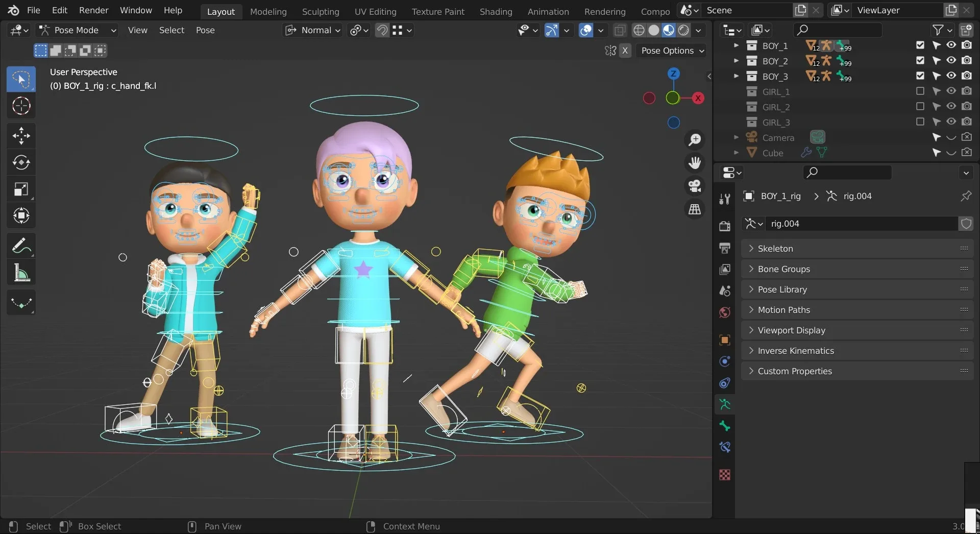Open the viewport Select menu
Viewport: 980px width, 534px height.
click(171, 30)
